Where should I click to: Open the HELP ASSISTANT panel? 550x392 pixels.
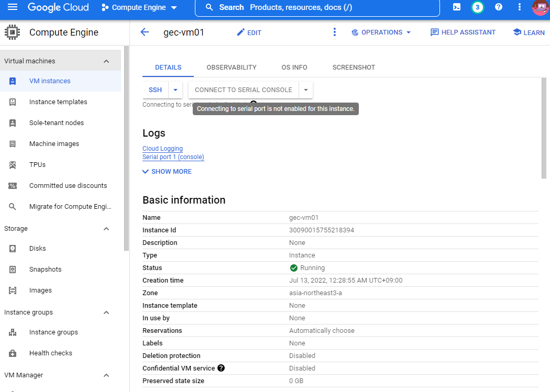tap(463, 32)
